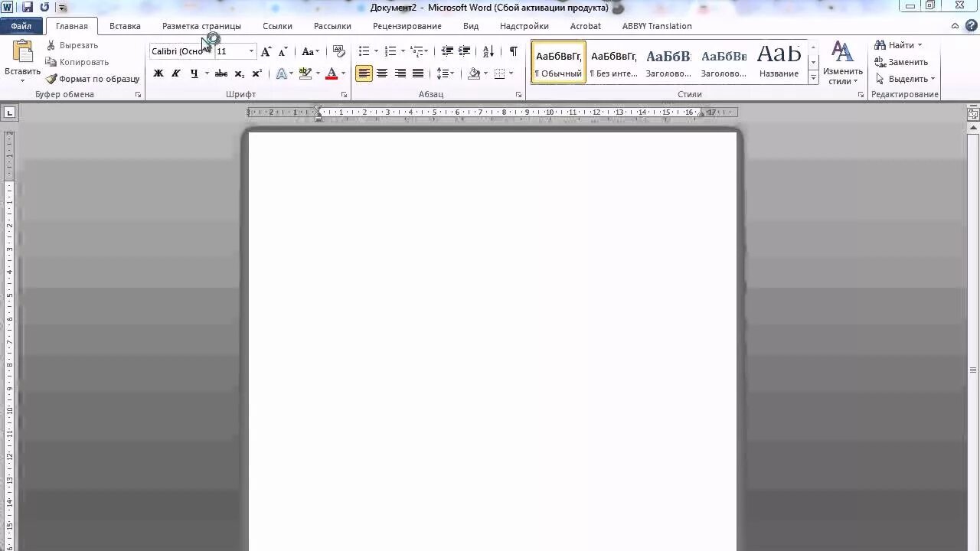Viewport: 980px width, 551px height.
Task: Click the Increase Indent icon
Action: (465, 51)
